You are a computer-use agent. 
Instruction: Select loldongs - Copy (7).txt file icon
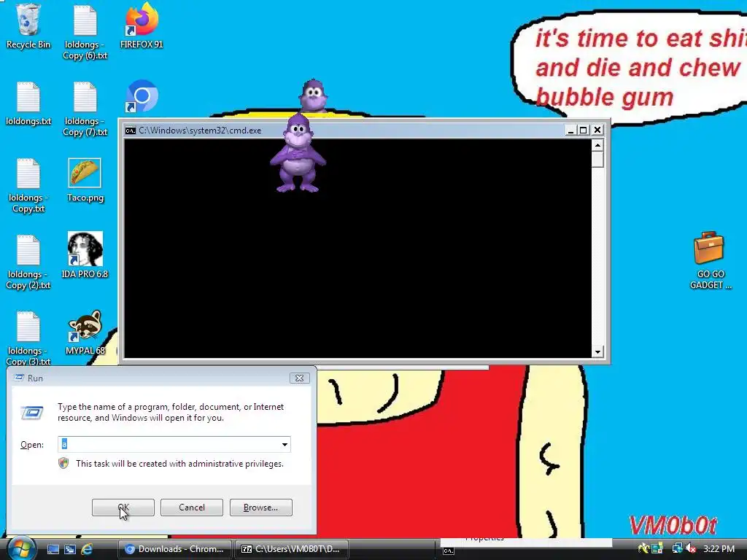click(85, 109)
